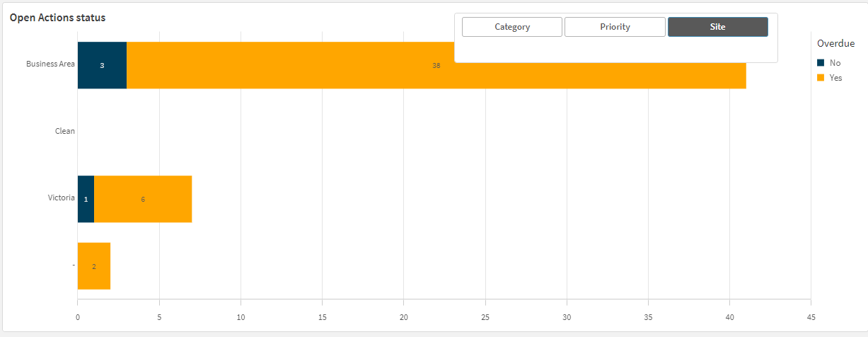Click the 45 value on the x-axis
The image size is (868, 337).
point(811,317)
